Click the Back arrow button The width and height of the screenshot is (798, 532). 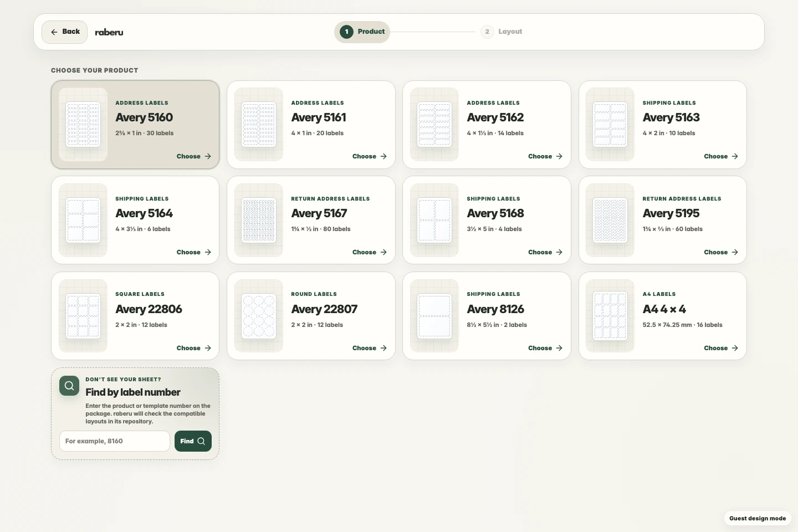(65, 32)
